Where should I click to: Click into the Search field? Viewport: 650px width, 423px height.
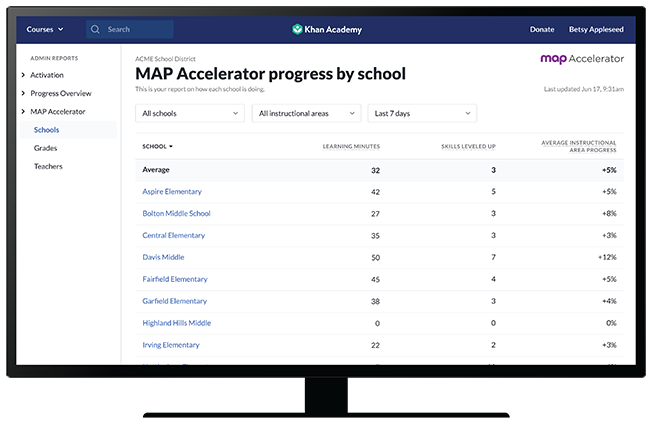[x=130, y=29]
